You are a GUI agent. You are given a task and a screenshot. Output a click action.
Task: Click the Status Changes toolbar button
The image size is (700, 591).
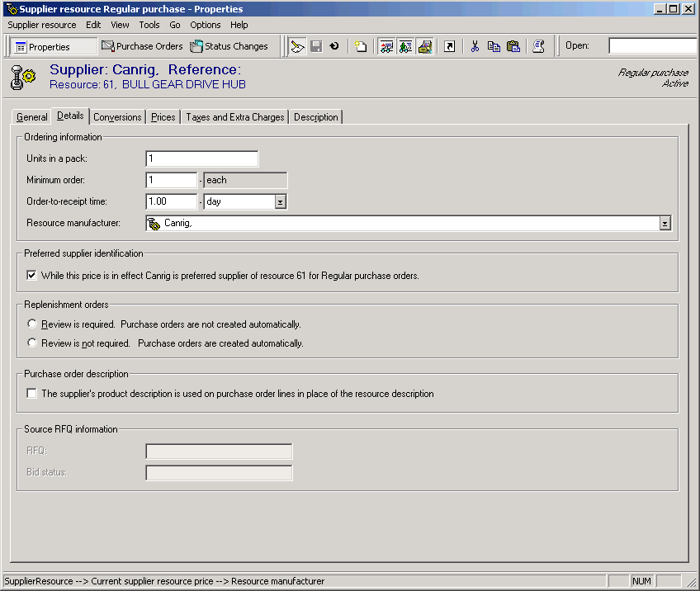coord(229,46)
